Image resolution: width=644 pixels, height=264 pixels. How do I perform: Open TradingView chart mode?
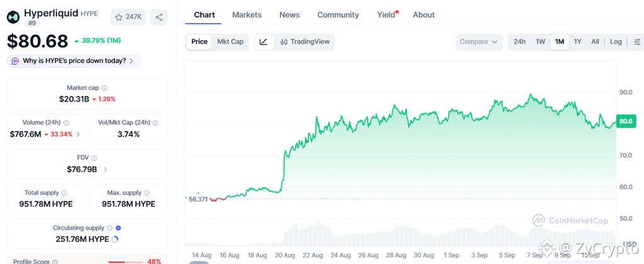(305, 42)
